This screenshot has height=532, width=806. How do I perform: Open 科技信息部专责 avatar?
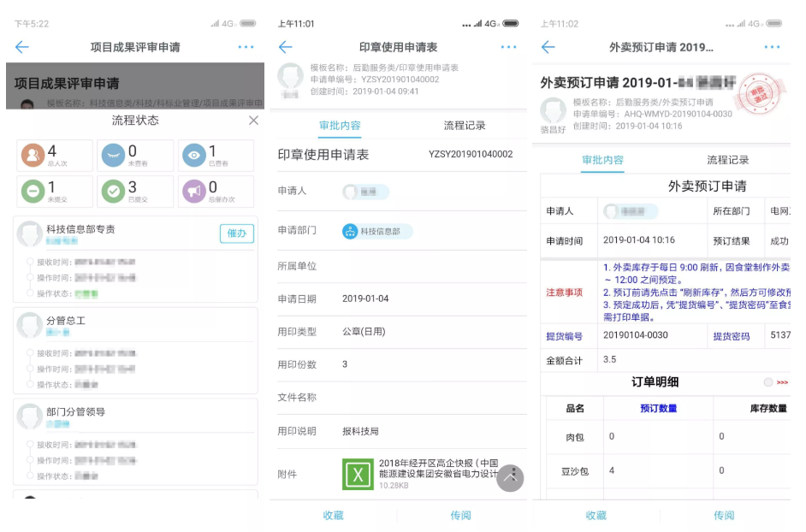[29, 233]
